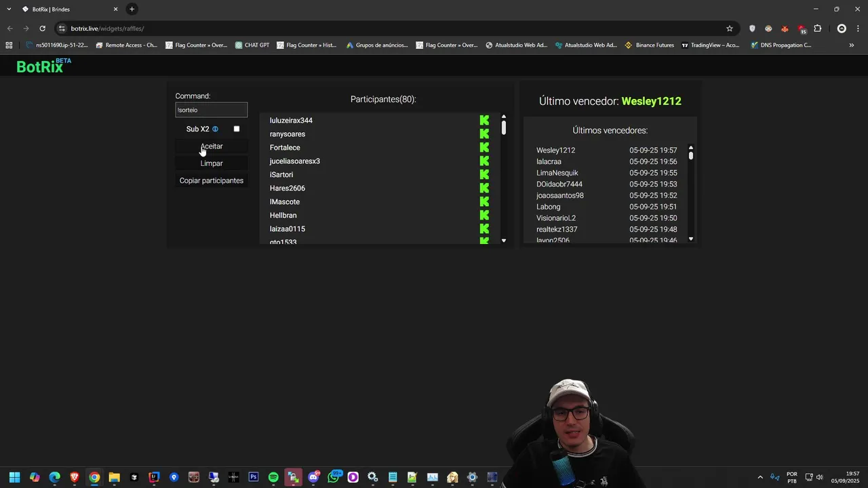Click the !sorteio command input field
Screen dimensions: 868x488
(212, 110)
